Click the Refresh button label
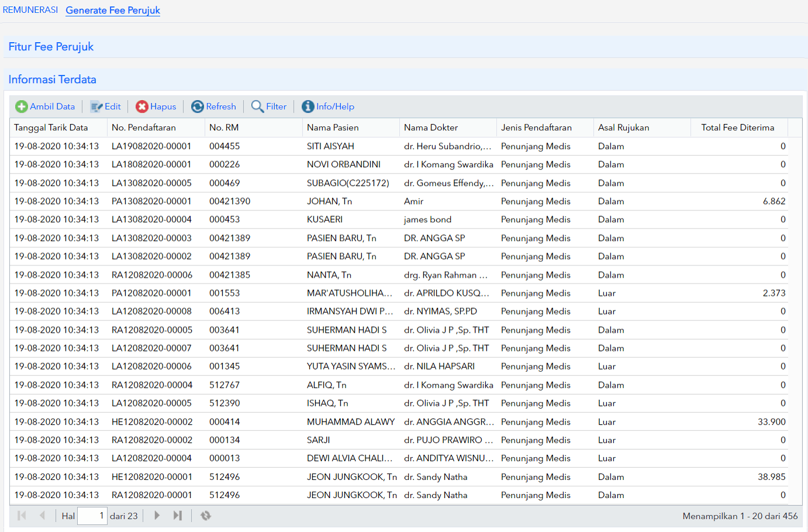This screenshot has height=532, width=808. tap(221, 106)
